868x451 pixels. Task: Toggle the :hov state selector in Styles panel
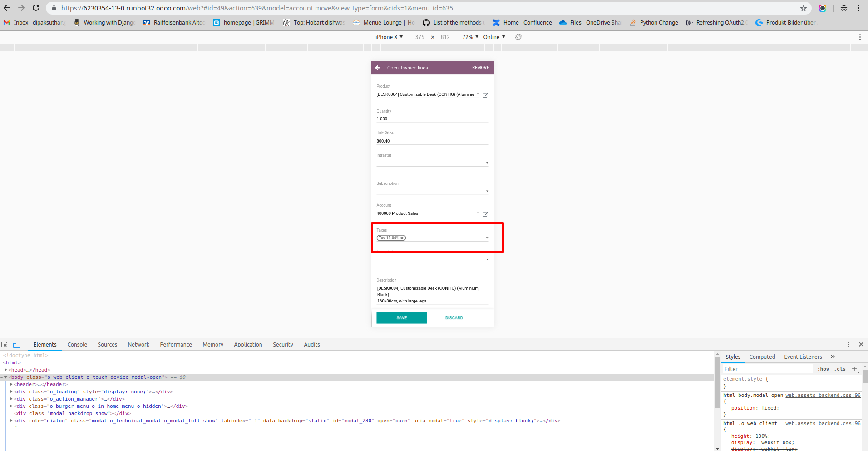click(823, 368)
